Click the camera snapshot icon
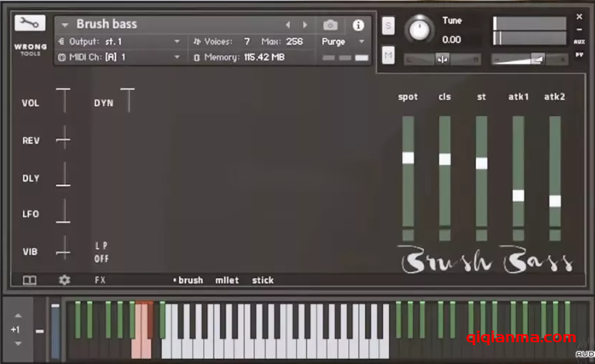This screenshot has width=595, height=364. (x=331, y=25)
